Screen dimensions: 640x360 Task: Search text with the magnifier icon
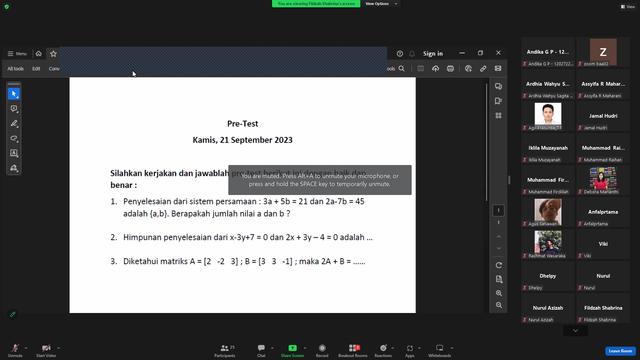tap(402, 69)
